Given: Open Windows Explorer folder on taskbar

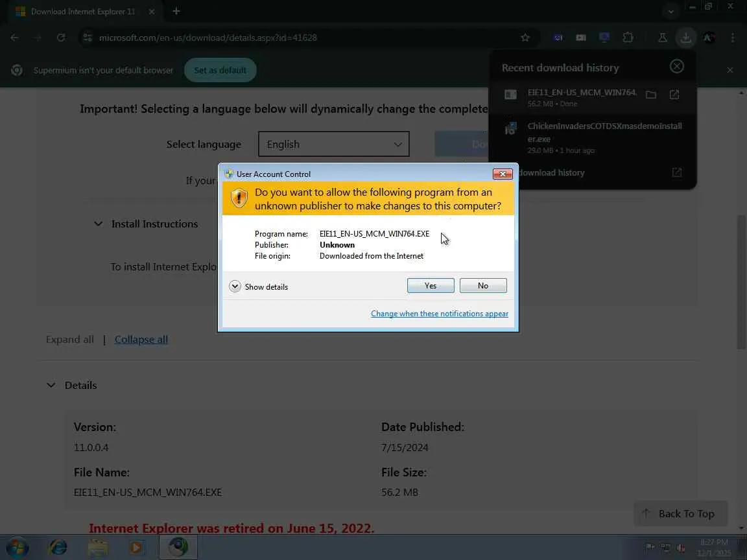Looking at the screenshot, I should tap(98, 548).
